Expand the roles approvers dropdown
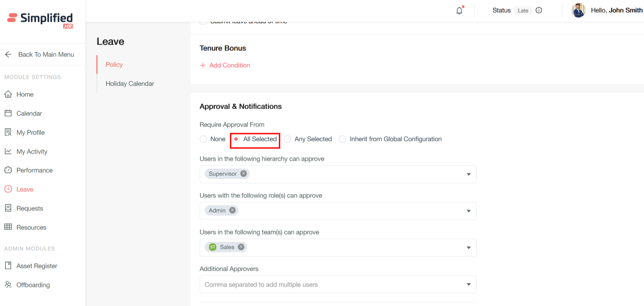 [468, 211]
